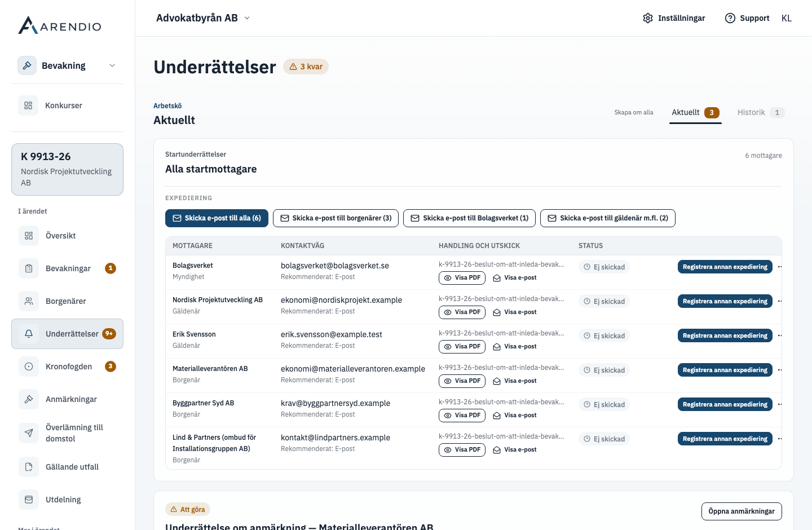
Task: Click email bolagsverket@bolagsverket.se
Action: 335,266
